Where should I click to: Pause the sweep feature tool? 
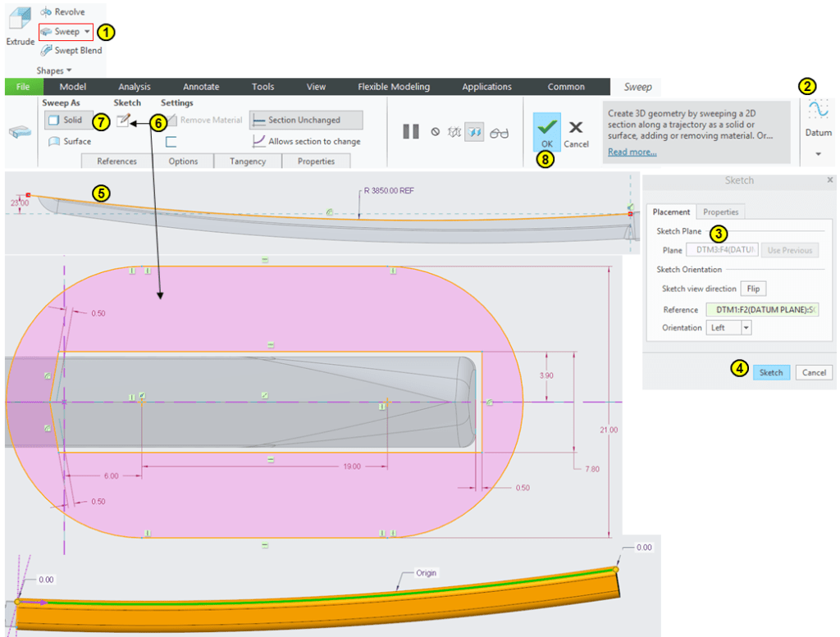411,132
